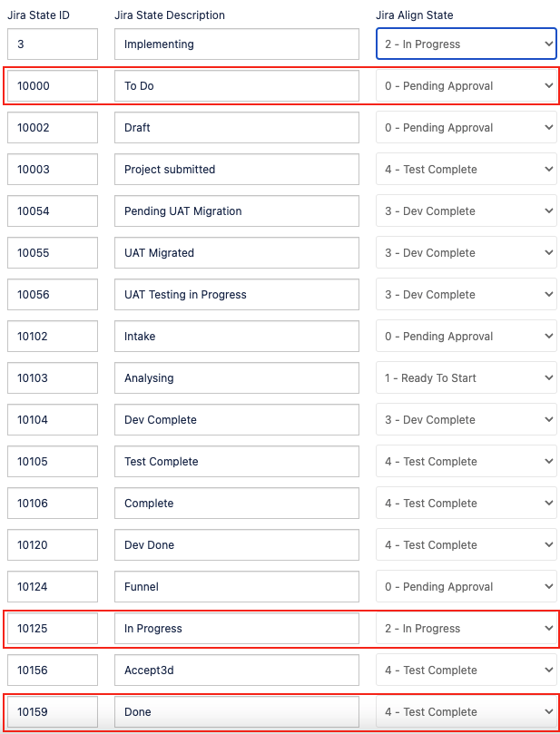560x734 pixels.
Task: Click the state ID field containing 10054
Action: click(50, 210)
